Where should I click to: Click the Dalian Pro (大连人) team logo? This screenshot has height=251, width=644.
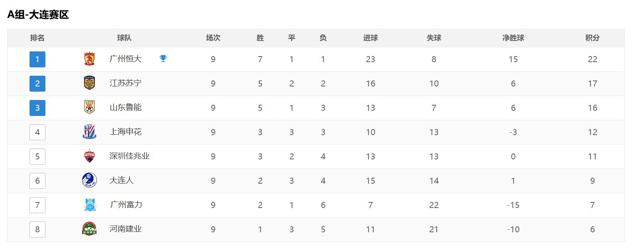point(89,180)
